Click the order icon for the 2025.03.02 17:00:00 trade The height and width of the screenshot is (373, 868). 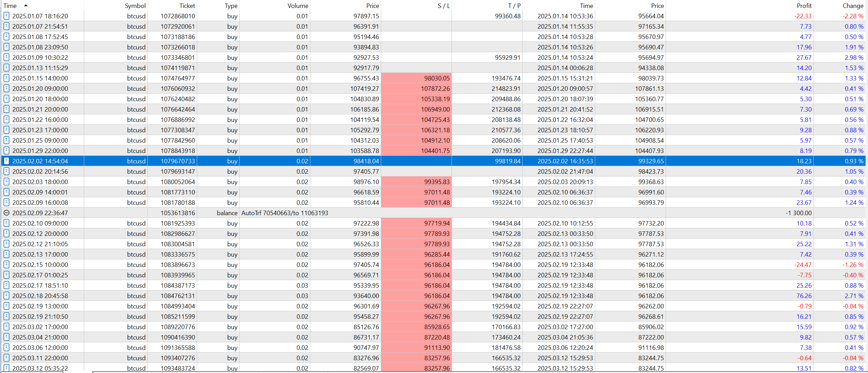pos(6,327)
